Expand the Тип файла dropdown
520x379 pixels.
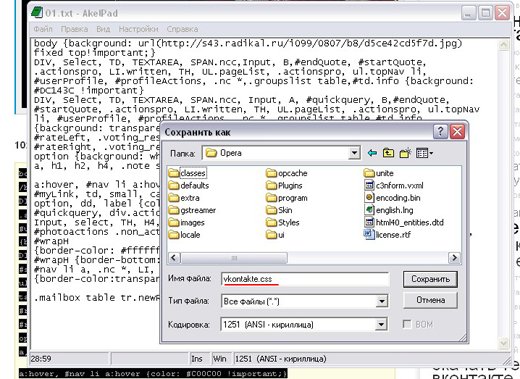click(382, 301)
